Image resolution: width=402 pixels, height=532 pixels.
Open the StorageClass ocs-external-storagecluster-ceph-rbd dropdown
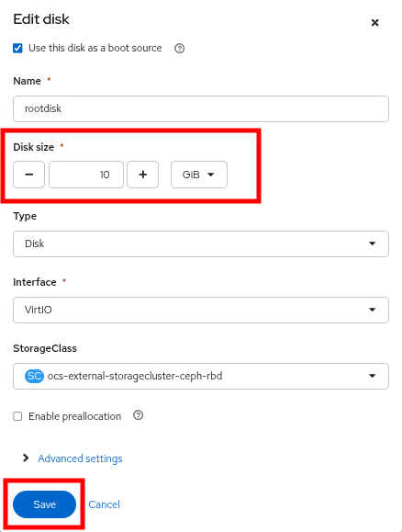pyautogui.click(x=201, y=377)
